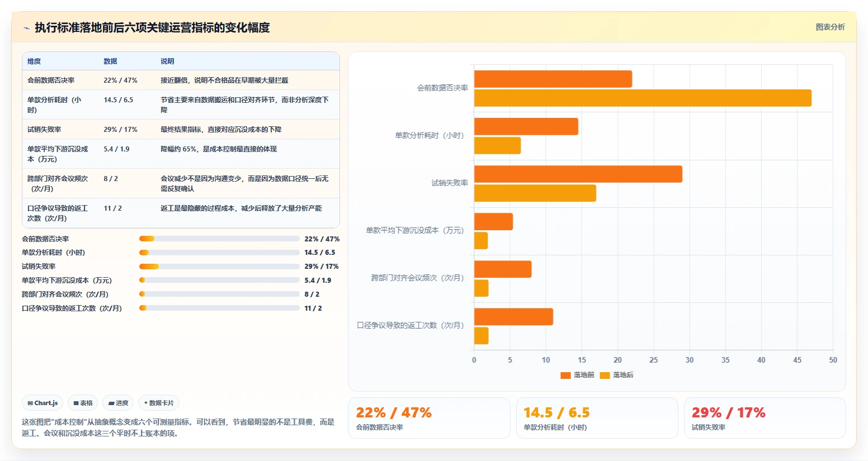Click the lightning icon beside the title

tap(26, 28)
